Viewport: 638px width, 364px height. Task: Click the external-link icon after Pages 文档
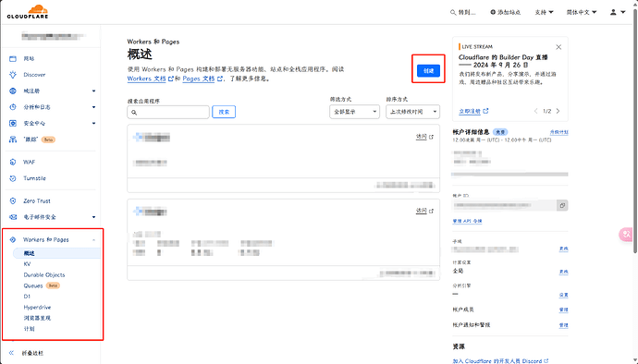click(x=220, y=79)
